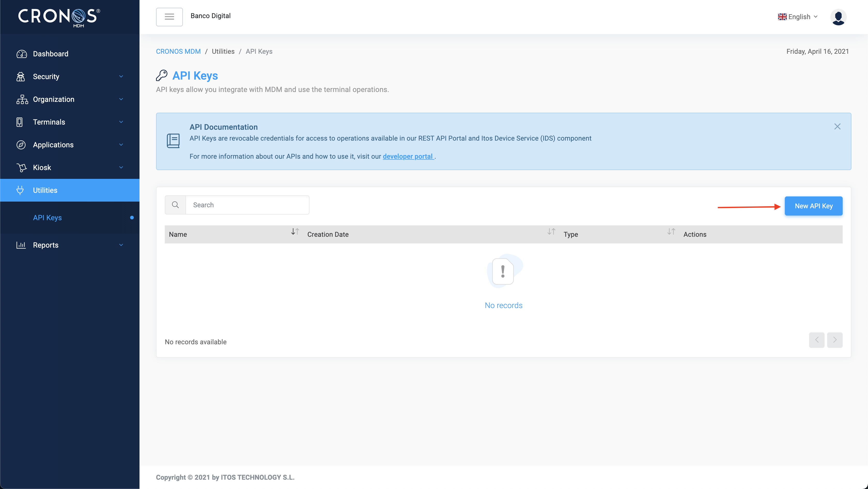868x489 pixels.
Task: Sort table by Name column arrows
Action: pos(295,232)
